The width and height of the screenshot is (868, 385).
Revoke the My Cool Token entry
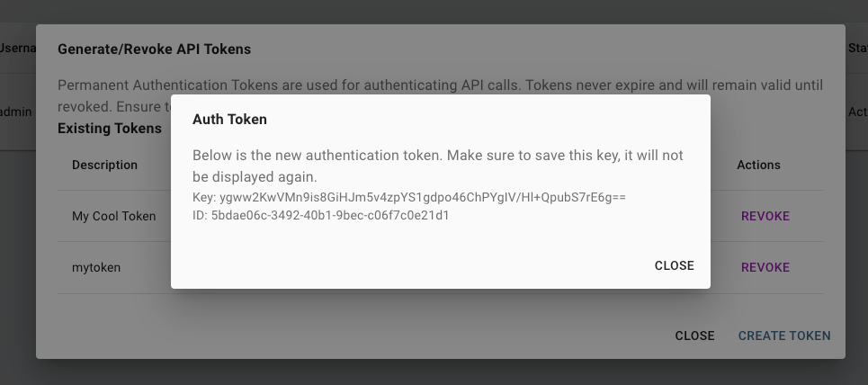coord(765,216)
